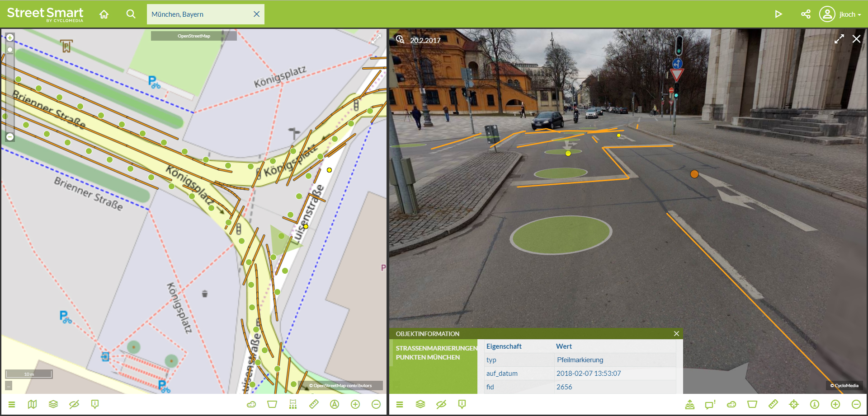The image size is (868, 416).
Task: Click the Eigenschaft column header
Action: (504, 346)
